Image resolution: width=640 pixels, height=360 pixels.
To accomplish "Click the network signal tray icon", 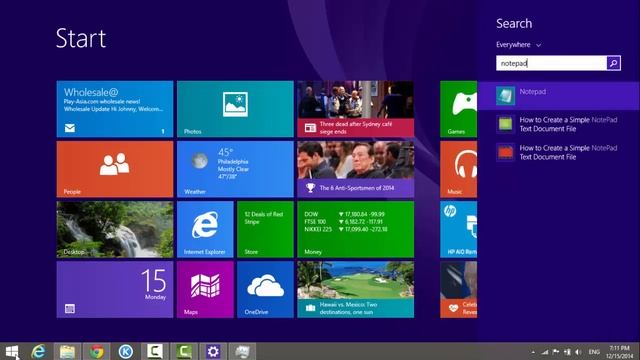I will 545,352.
